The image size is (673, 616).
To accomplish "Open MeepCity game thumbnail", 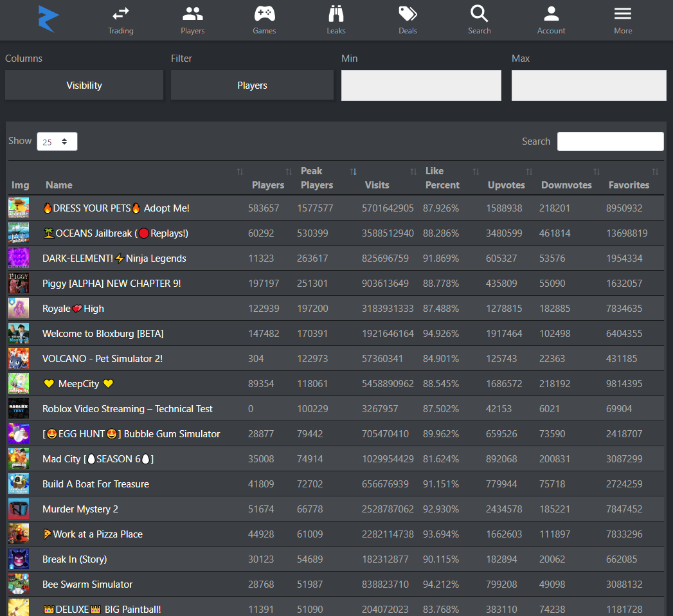I will tap(19, 384).
